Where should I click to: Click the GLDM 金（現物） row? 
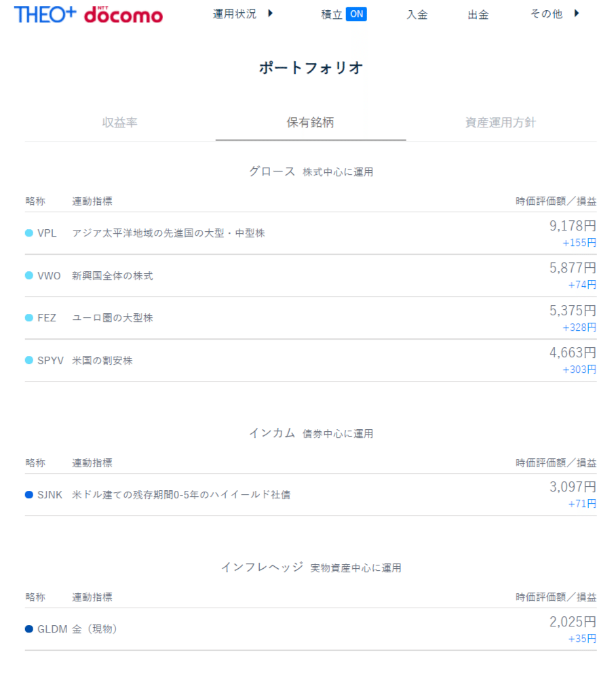(x=311, y=629)
